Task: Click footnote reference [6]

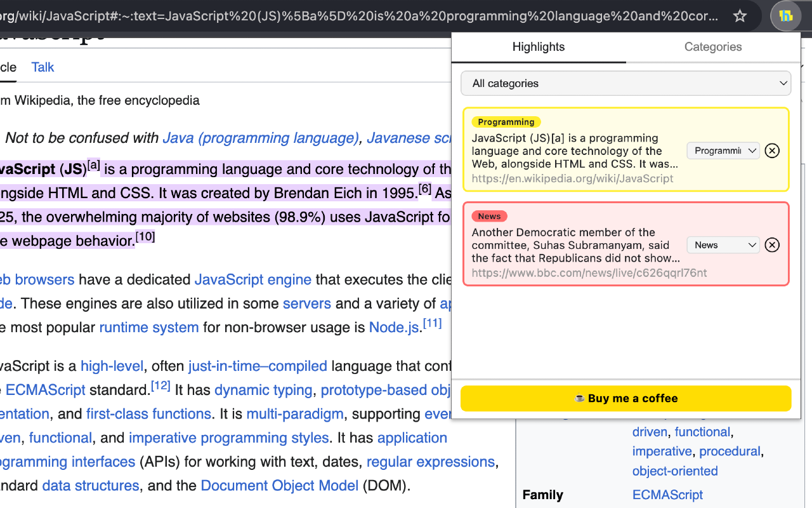Action: point(425,189)
